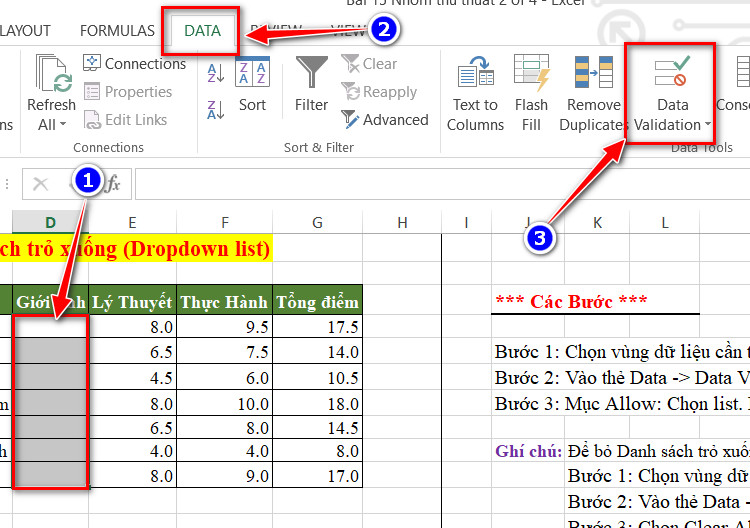Viewport: 750px width, 528px height.
Task: Select the cell with value 10.5
Action: (318, 377)
